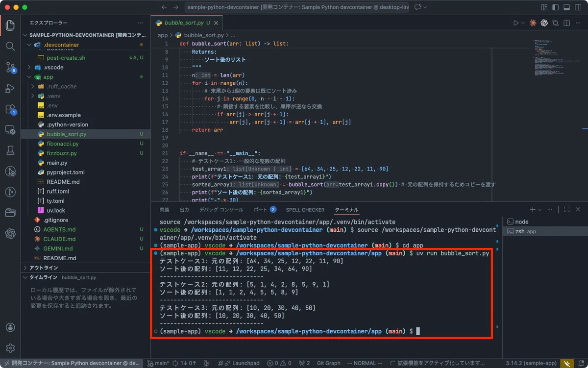Maximize the terminal panel size
This screenshot has height=368, width=588.
point(566,209)
